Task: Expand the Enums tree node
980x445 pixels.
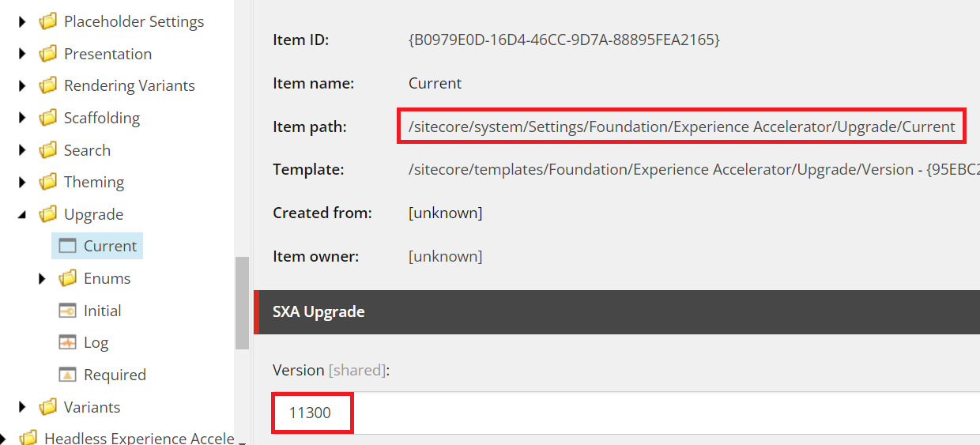Action: 43,278
